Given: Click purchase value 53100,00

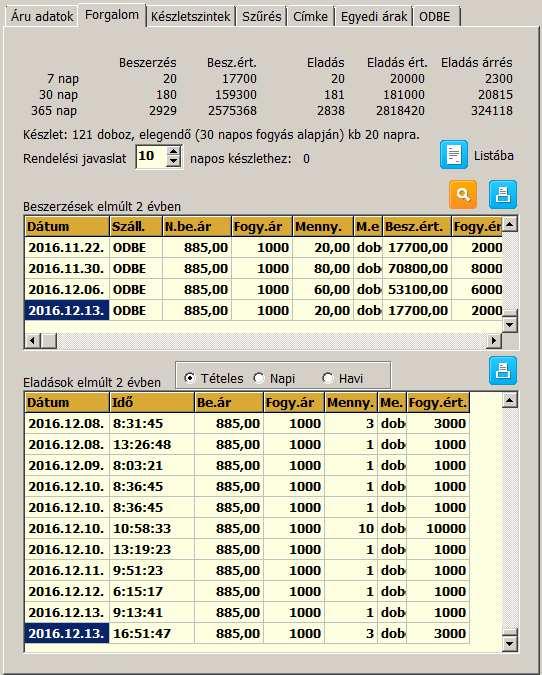Looking at the screenshot, I should (418, 289).
